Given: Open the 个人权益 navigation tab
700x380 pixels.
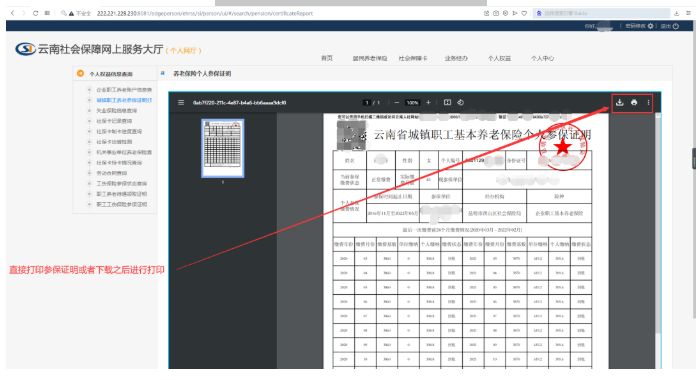Looking at the screenshot, I should coord(499,58).
